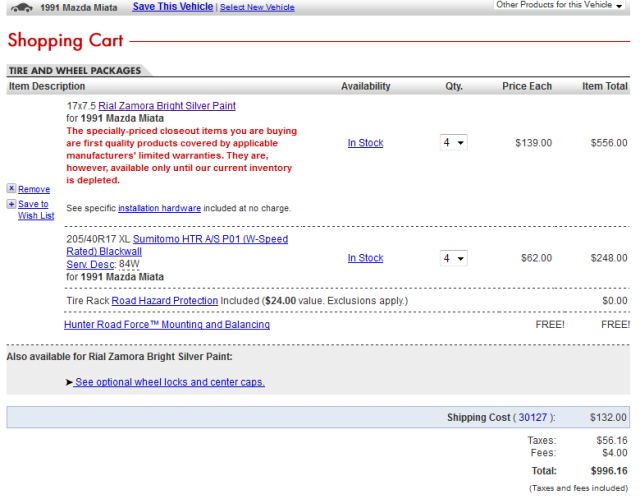Click the 30127 zip code link
Image resolution: width=640 pixels, height=498 pixels.
532,418
